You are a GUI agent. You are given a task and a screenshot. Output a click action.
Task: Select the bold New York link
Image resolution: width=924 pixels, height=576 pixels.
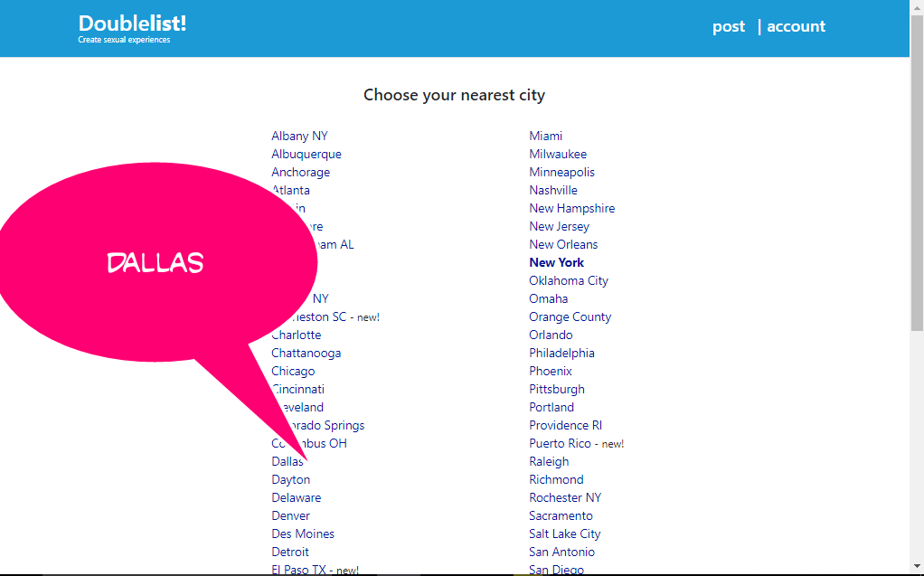point(556,263)
